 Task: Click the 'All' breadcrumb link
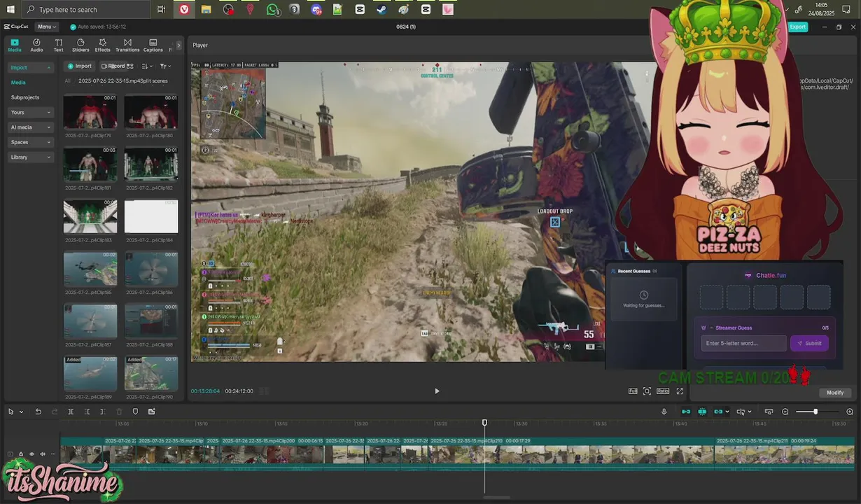[68, 80]
